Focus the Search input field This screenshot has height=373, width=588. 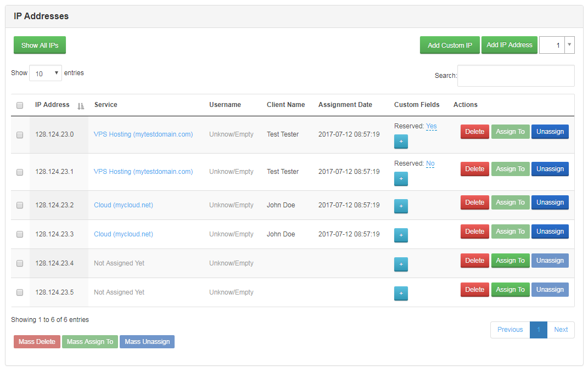point(516,76)
